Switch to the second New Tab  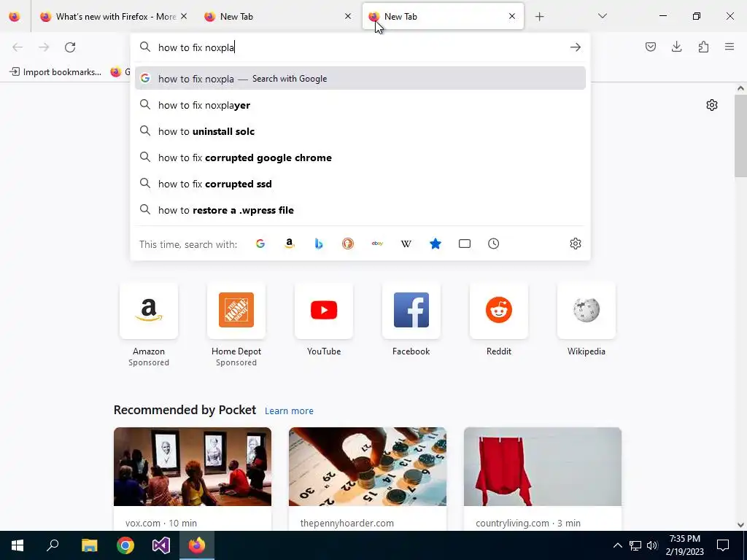279,17
